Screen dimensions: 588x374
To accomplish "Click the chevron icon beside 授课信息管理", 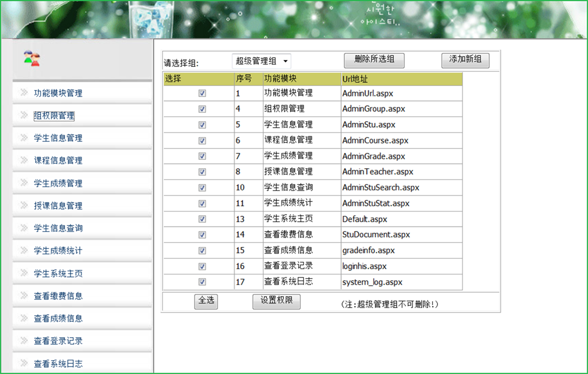I will pos(24,205).
